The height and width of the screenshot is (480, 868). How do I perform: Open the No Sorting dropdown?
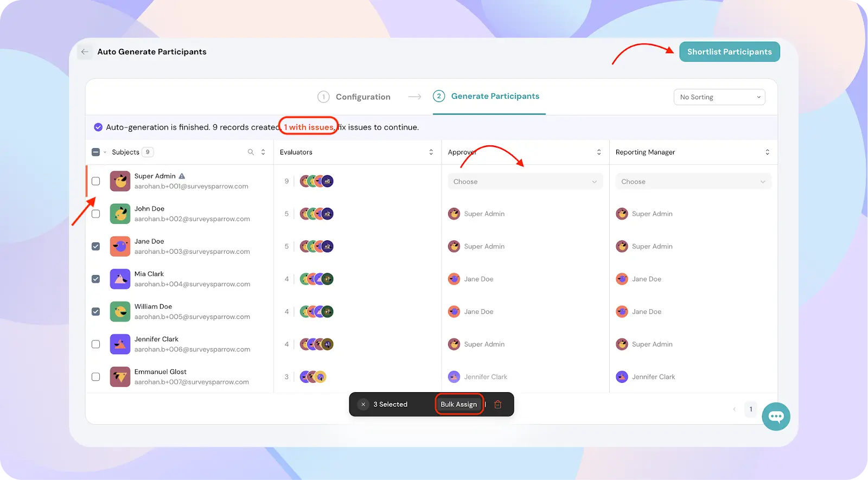click(x=719, y=97)
